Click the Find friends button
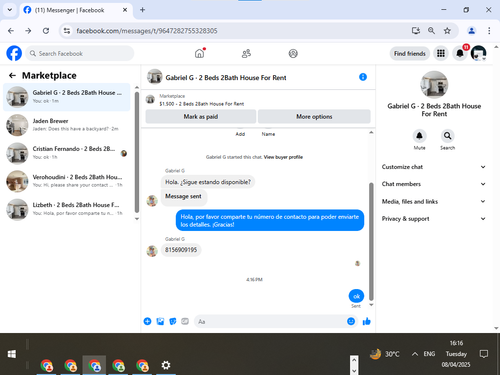The height and width of the screenshot is (375, 500). click(x=410, y=53)
